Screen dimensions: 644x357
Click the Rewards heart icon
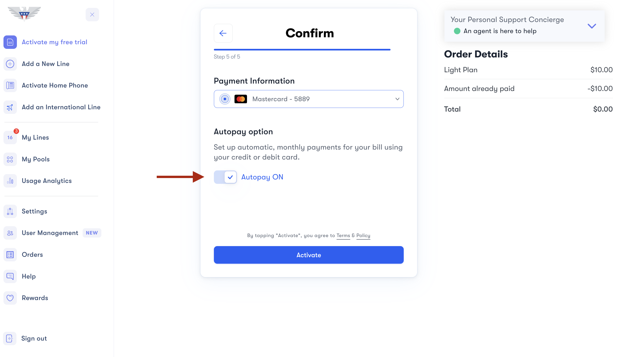coord(10,298)
